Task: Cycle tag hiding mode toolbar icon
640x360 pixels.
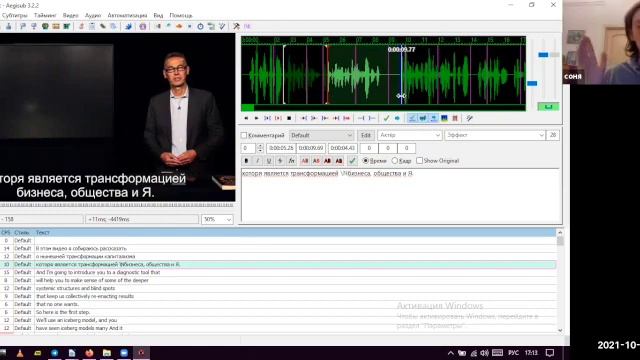Action: click(x=247, y=26)
